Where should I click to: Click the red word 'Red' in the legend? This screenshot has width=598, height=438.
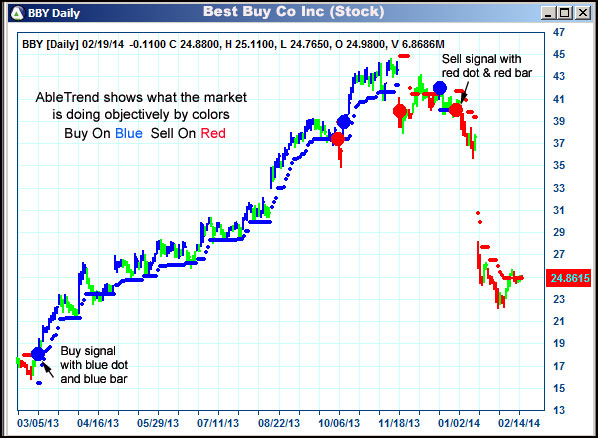[213, 134]
